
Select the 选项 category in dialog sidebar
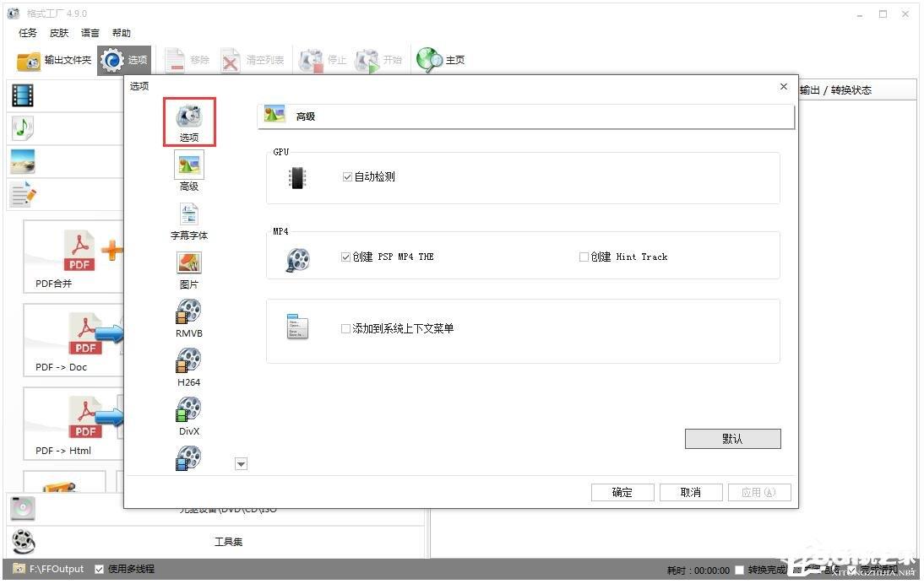pyautogui.click(x=189, y=122)
